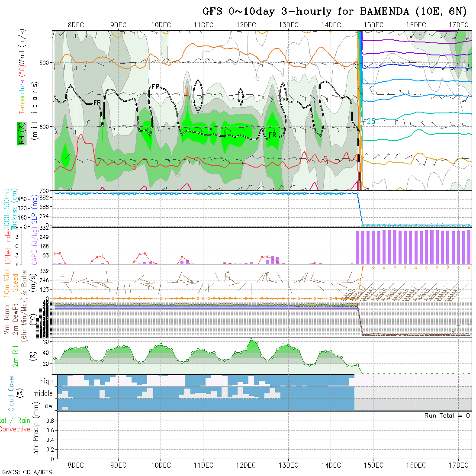Click the orange -5 temperature contour label
Viewport: 476px width, 476px height.
[x=166, y=63]
